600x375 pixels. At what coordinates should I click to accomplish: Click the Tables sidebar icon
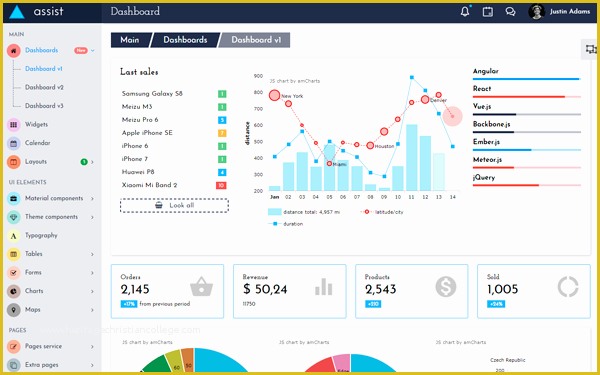(x=13, y=254)
